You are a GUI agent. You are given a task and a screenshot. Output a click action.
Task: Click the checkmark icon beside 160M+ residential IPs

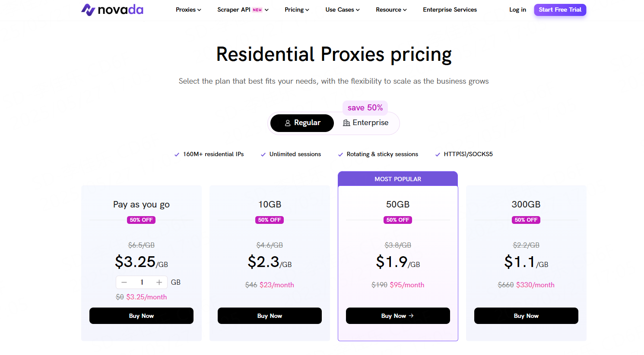coord(177,154)
